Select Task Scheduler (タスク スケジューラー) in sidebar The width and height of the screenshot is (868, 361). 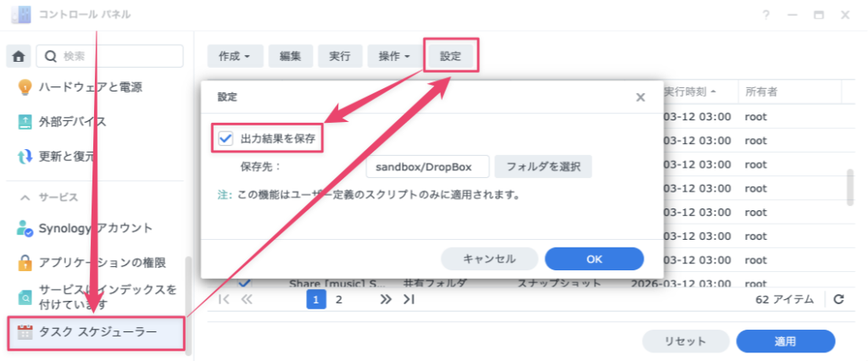tap(97, 332)
